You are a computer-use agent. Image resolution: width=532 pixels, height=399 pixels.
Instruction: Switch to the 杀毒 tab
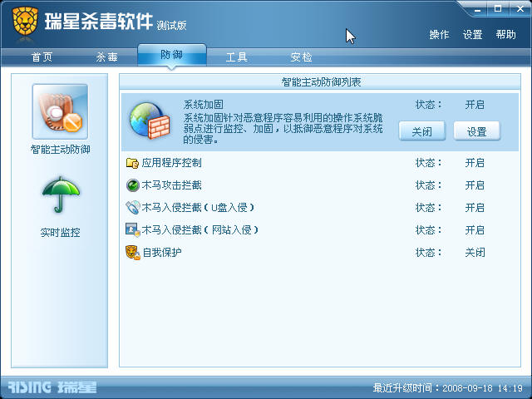click(x=107, y=57)
